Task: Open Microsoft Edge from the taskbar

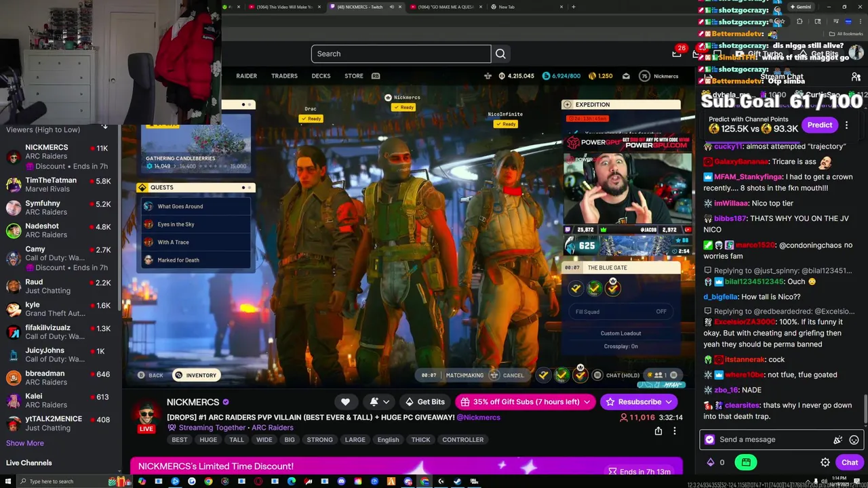Action: tap(292, 481)
